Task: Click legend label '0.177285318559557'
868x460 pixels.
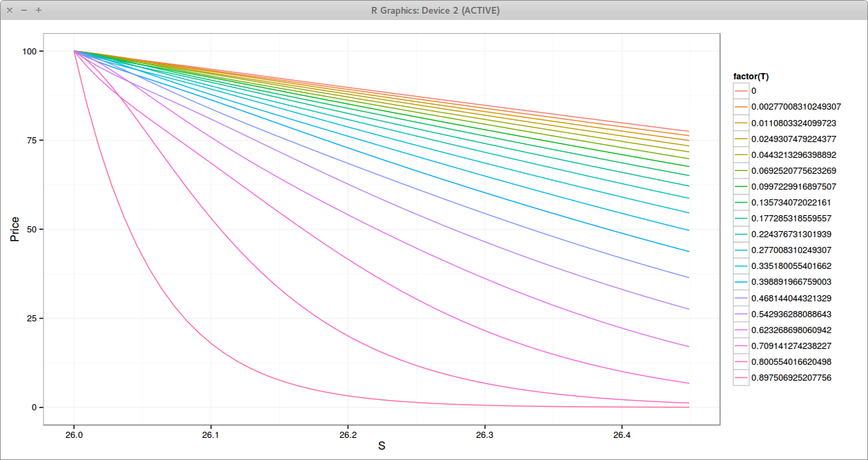Action: (791, 218)
